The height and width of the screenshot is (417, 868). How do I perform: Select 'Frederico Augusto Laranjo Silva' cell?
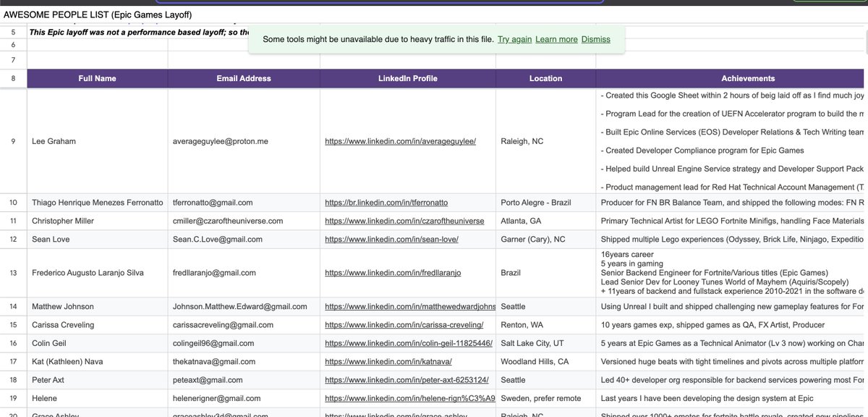coord(97,273)
